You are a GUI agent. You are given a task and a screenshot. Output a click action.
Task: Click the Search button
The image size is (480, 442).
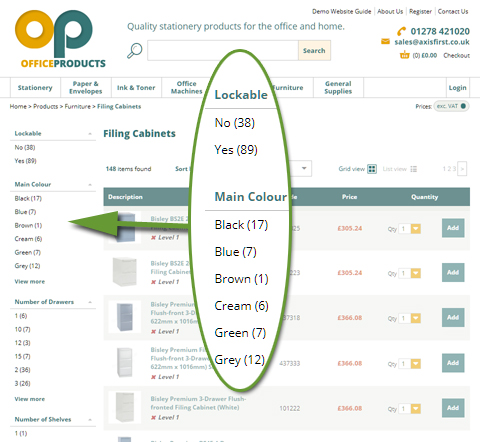click(314, 51)
